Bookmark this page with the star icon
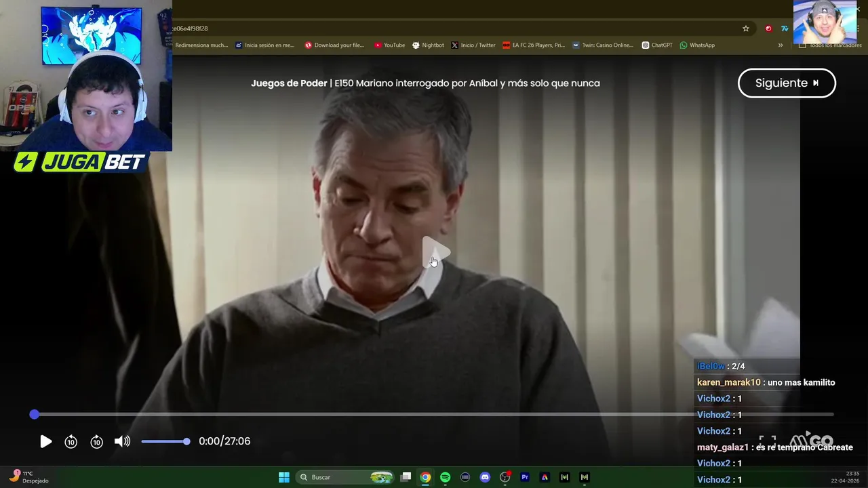This screenshot has width=868, height=488. 746,28
